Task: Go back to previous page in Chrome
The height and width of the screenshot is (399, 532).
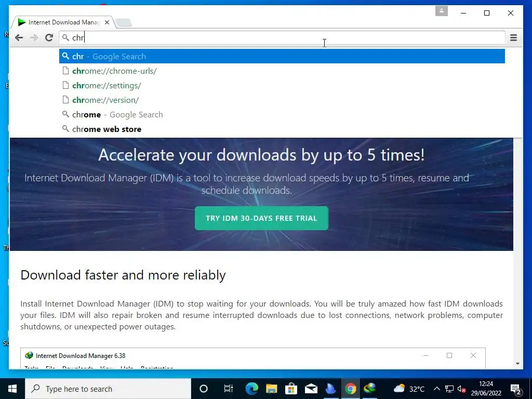Action: (19, 37)
